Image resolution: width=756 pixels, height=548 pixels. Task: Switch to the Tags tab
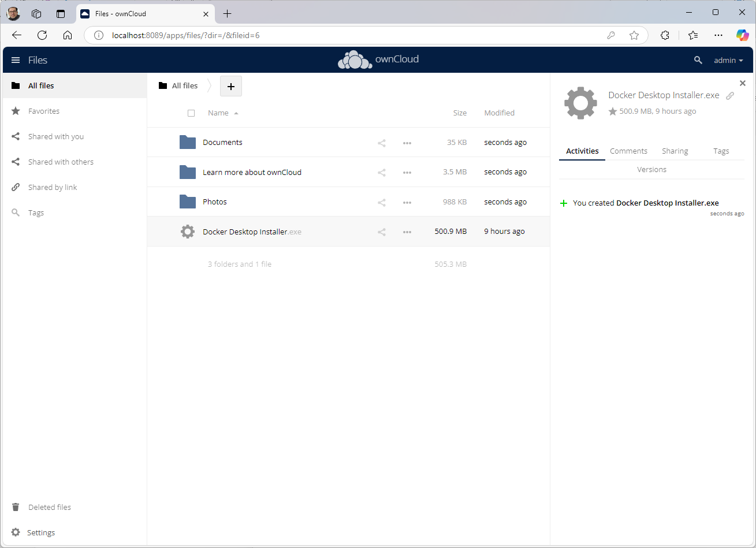[x=721, y=151]
